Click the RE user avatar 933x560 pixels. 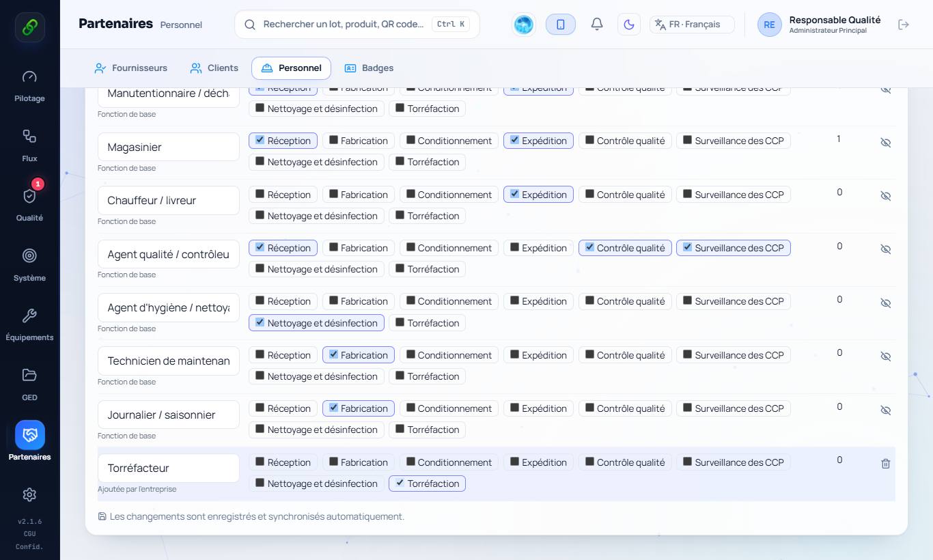(769, 25)
